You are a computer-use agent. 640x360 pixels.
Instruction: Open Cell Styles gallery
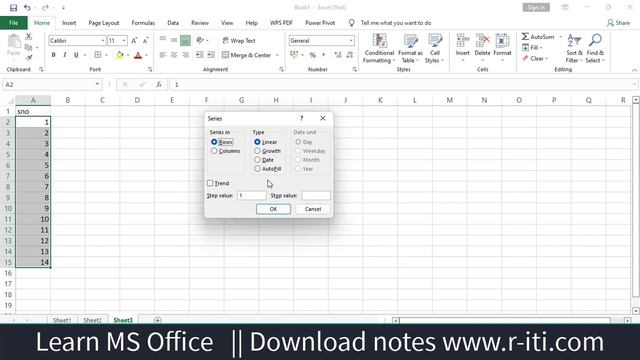[x=435, y=49]
